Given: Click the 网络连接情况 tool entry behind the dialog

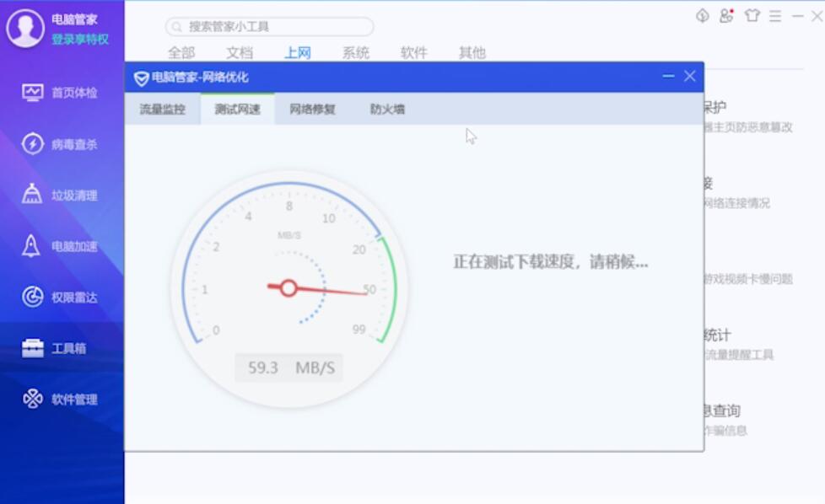Looking at the screenshot, I should coord(736,203).
